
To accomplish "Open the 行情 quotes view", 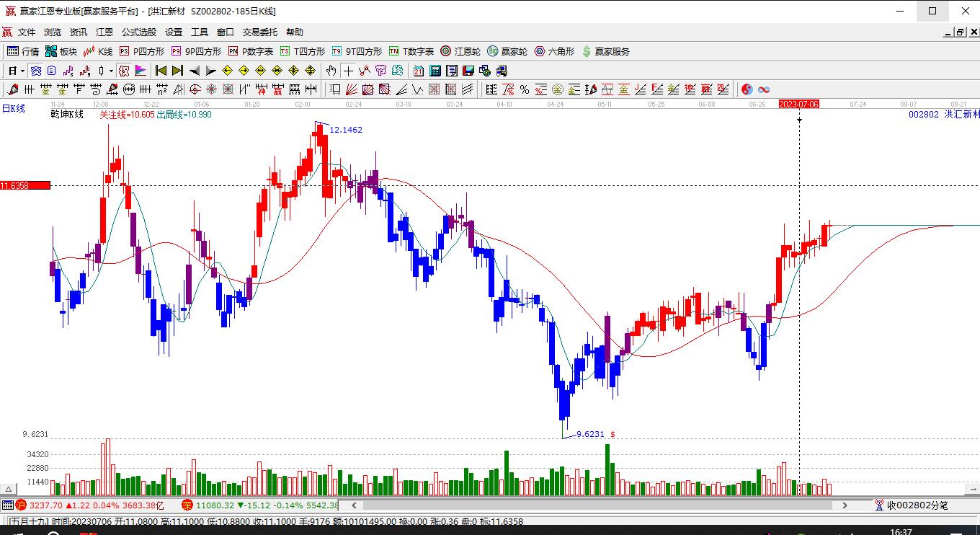I will [x=23, y=51].
